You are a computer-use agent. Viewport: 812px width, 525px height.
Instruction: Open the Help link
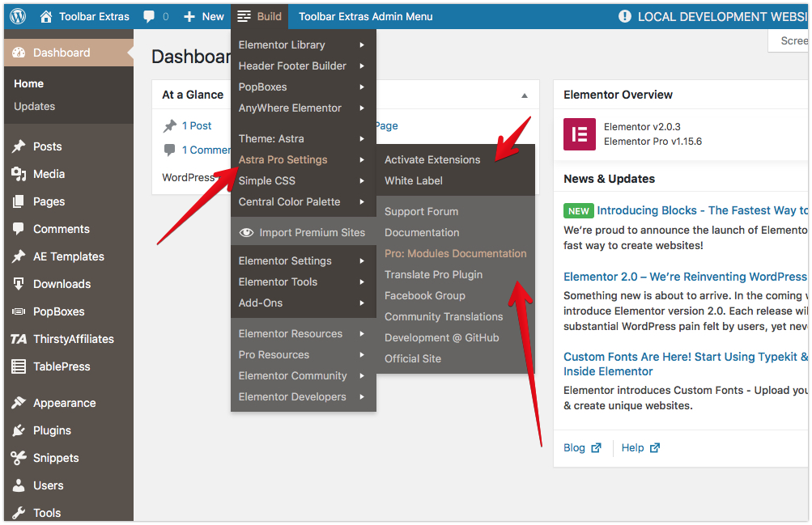[x=632, y=448]
